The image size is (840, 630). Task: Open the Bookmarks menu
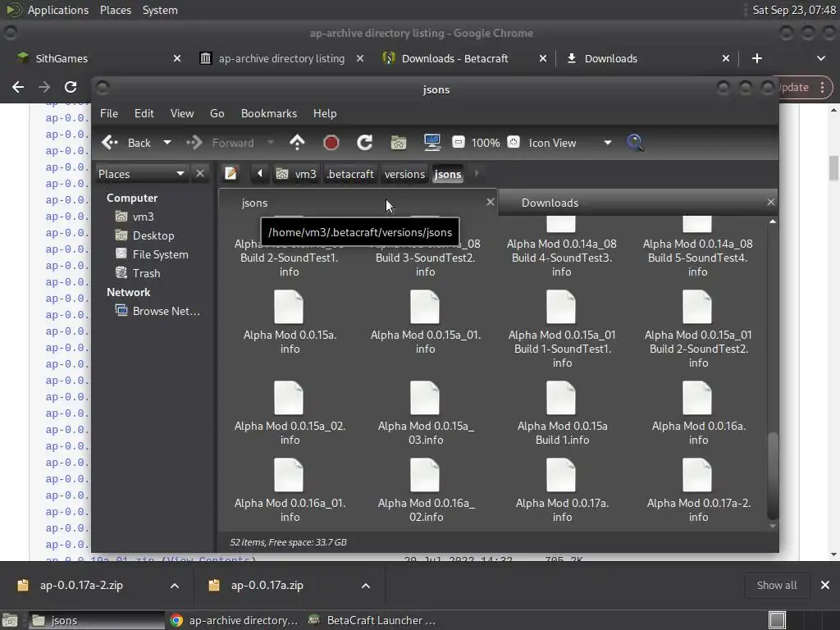pos(269,113)
